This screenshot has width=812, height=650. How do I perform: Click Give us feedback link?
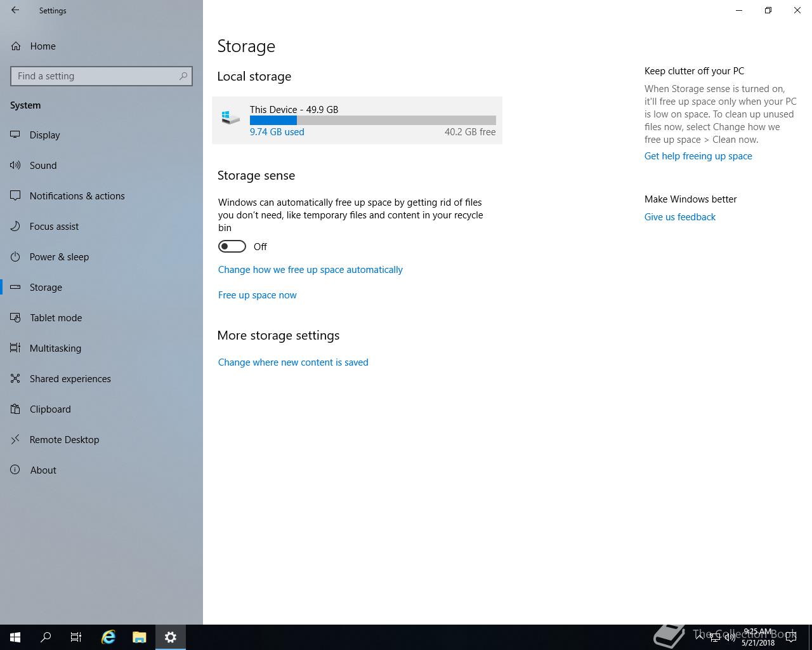[x=680, y=217]
